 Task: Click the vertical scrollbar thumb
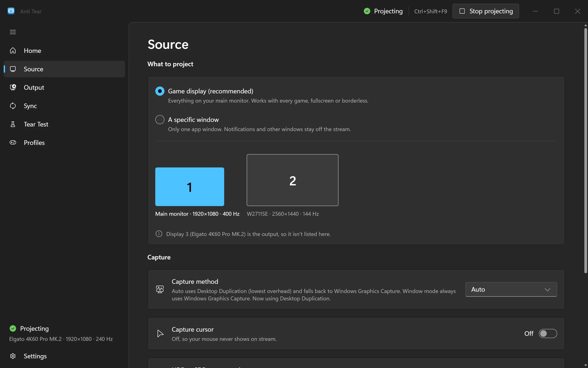click(x=585, y=151)
